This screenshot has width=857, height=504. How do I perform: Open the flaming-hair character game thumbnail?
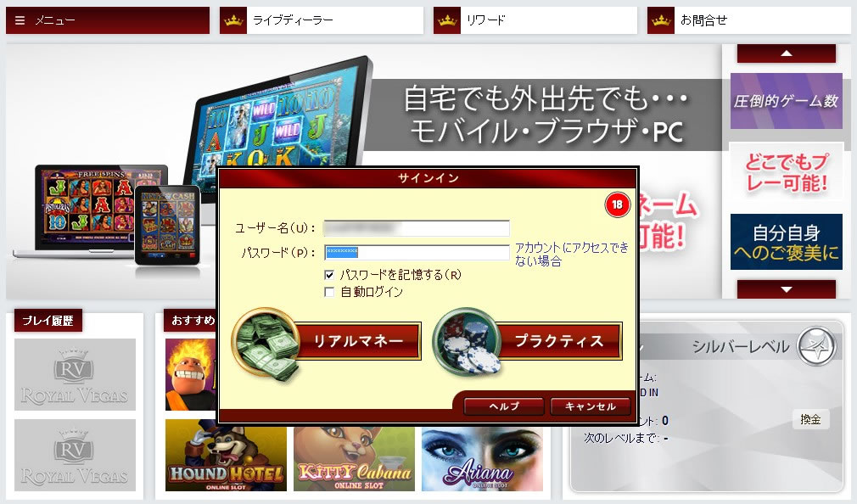(191, 374)
